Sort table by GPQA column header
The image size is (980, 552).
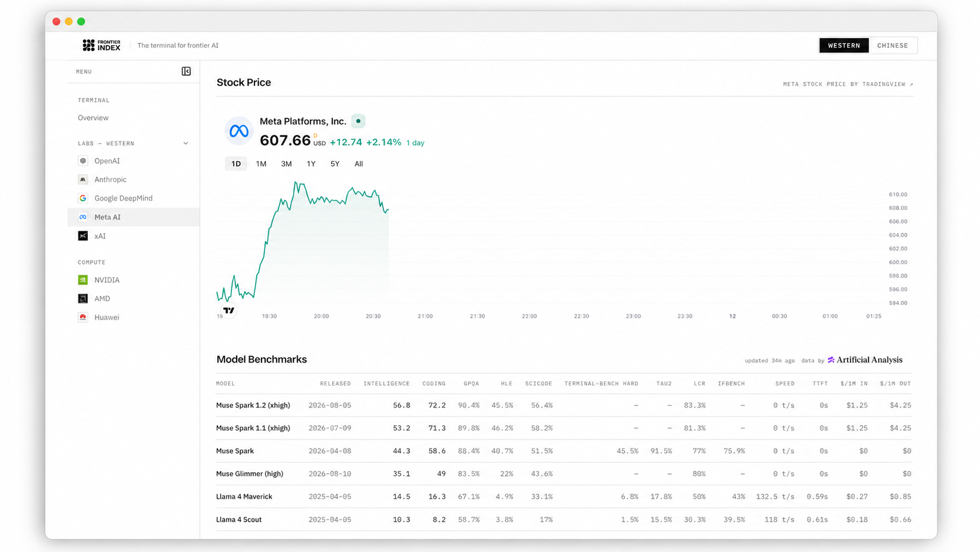point(471,384)
